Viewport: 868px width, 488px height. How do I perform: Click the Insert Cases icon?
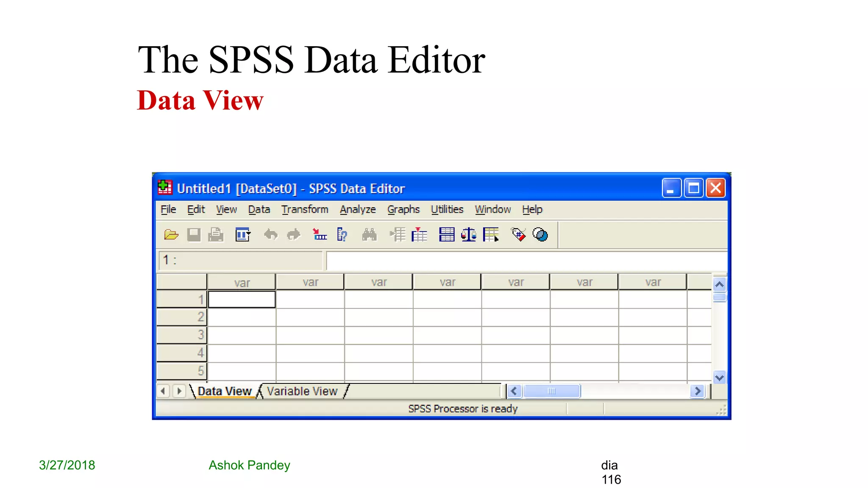pyautogui.click(x=398, y=235)
